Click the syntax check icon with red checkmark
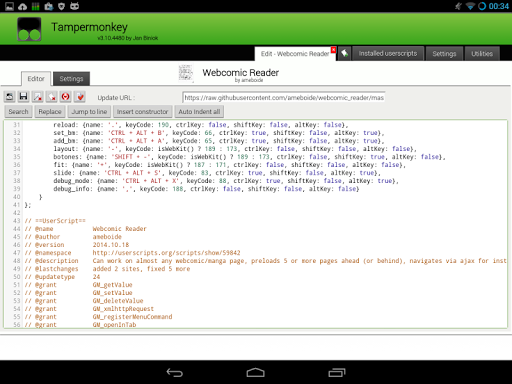Screen dimensions: 512x384 click(80, 97)
